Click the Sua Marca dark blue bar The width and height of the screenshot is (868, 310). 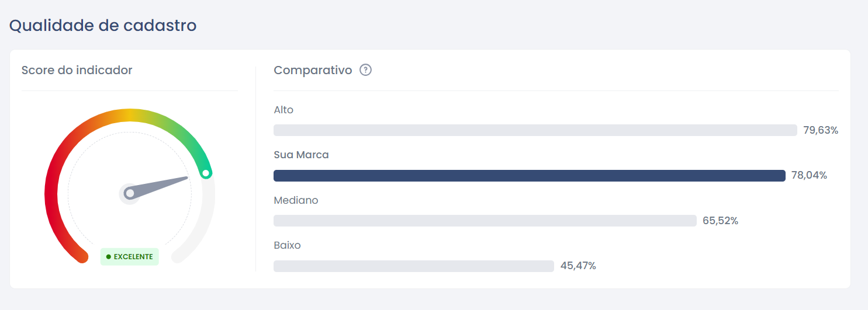point(530,176)
